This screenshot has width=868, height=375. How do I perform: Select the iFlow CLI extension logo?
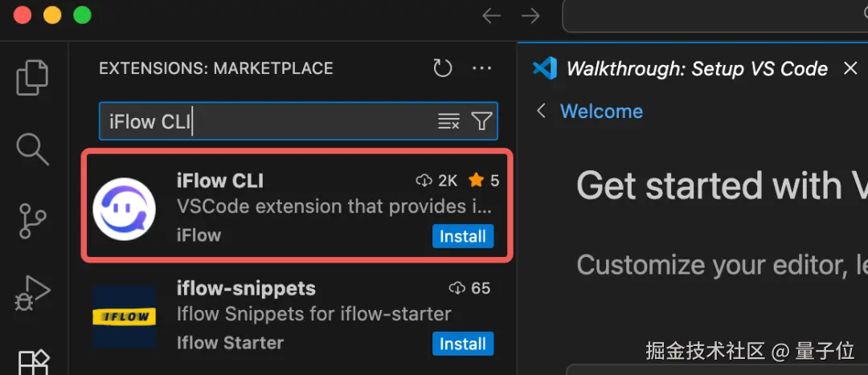tap(124, 209)
